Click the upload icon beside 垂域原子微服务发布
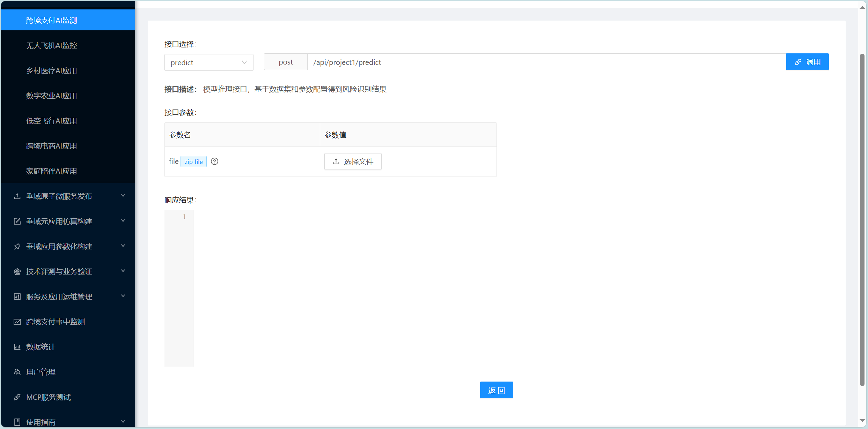Viewport: 868px width, 429px height. click(17, 196)
